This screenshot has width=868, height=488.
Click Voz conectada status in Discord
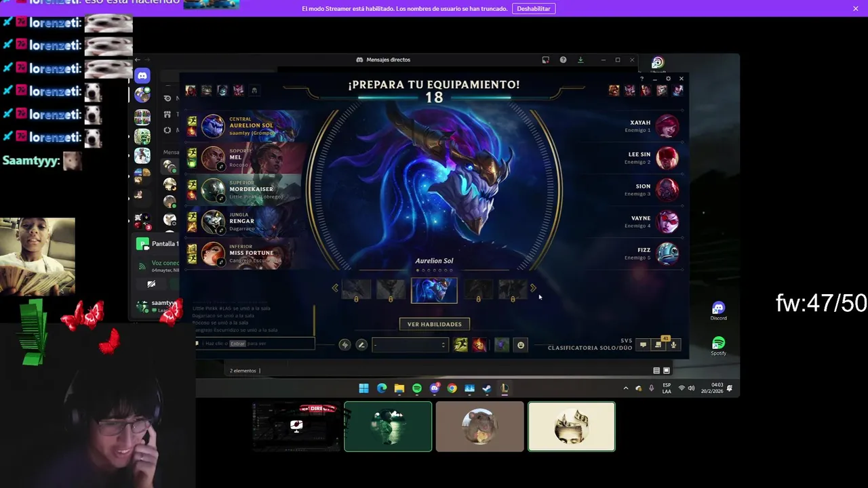tap(165, 263)
